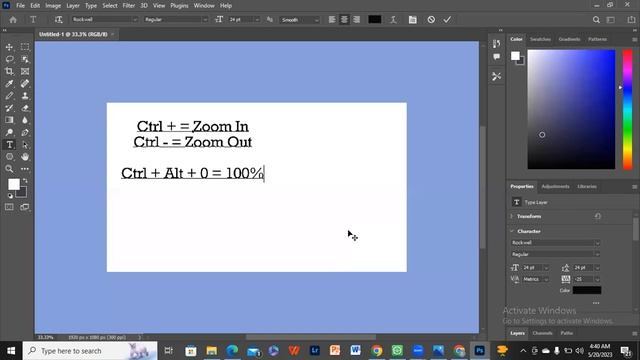Select the Brush tool

point(9,96)
